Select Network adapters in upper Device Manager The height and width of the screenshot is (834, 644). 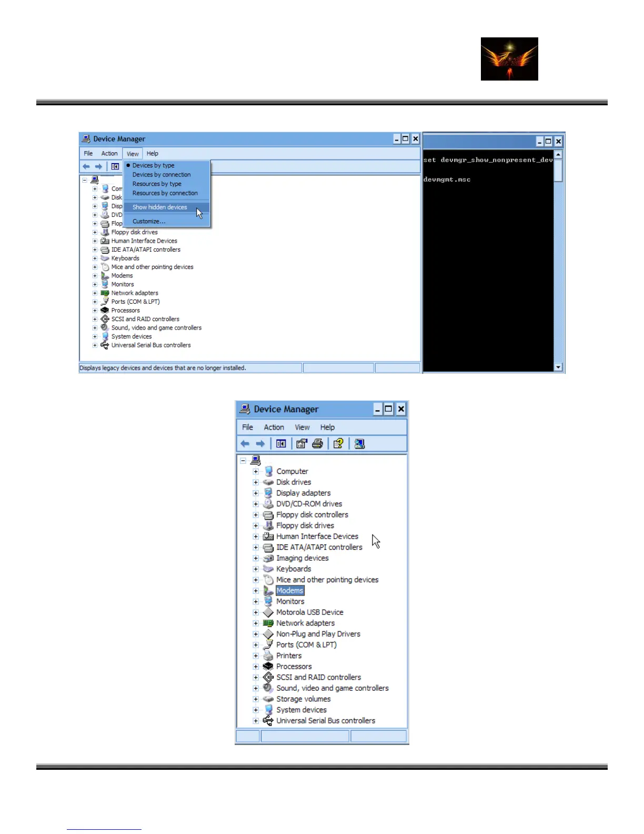click(x=135, y=293)
